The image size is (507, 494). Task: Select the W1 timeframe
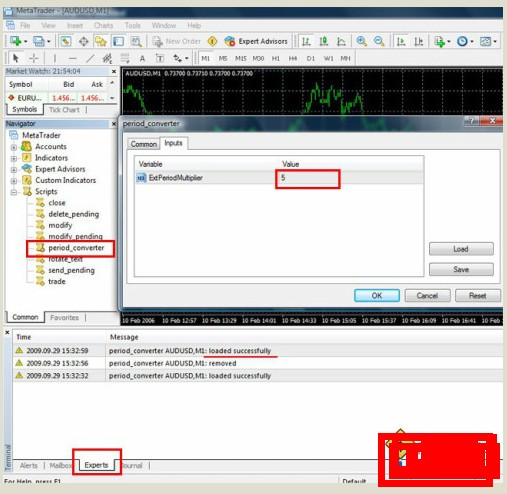pos(328,58)
